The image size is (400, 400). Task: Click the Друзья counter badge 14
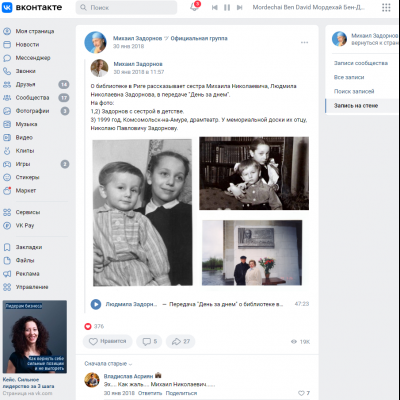point(64,84)
